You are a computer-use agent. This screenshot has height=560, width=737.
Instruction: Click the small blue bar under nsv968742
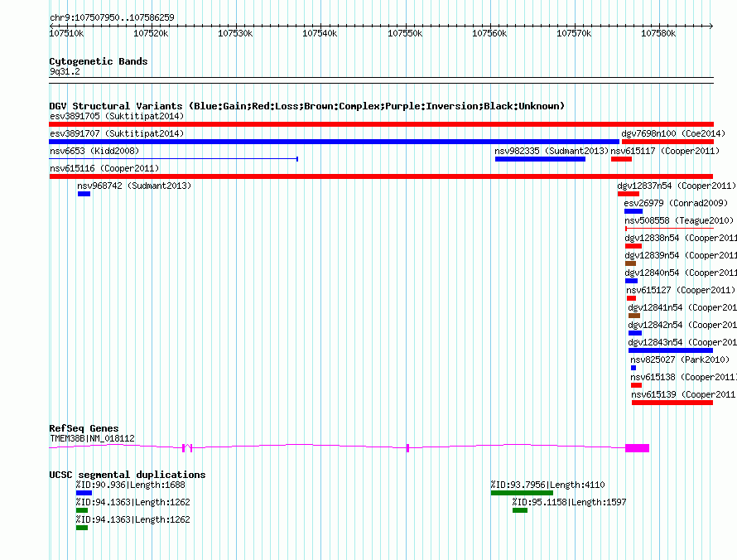(x=84, y=194)
